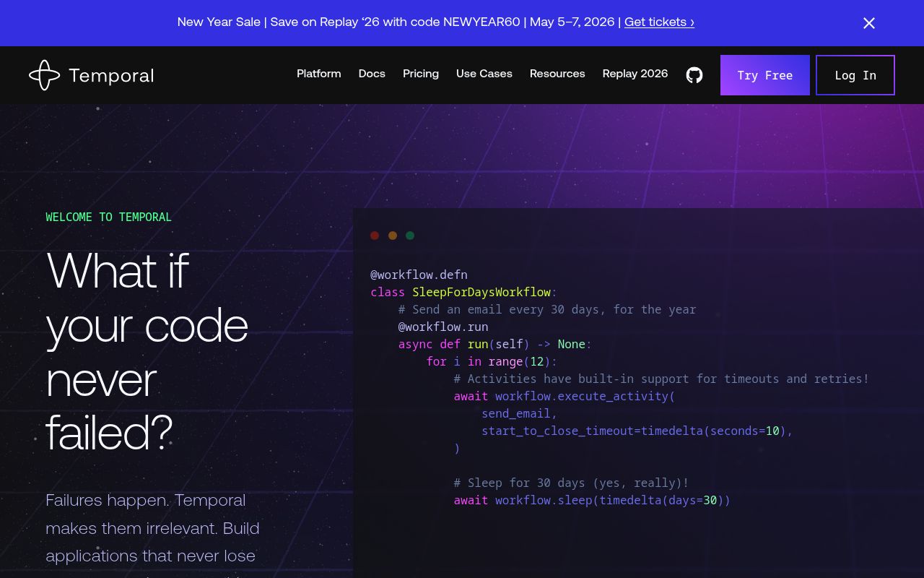
Task: Open the GitHub icon link
Action: click(694, 75)
